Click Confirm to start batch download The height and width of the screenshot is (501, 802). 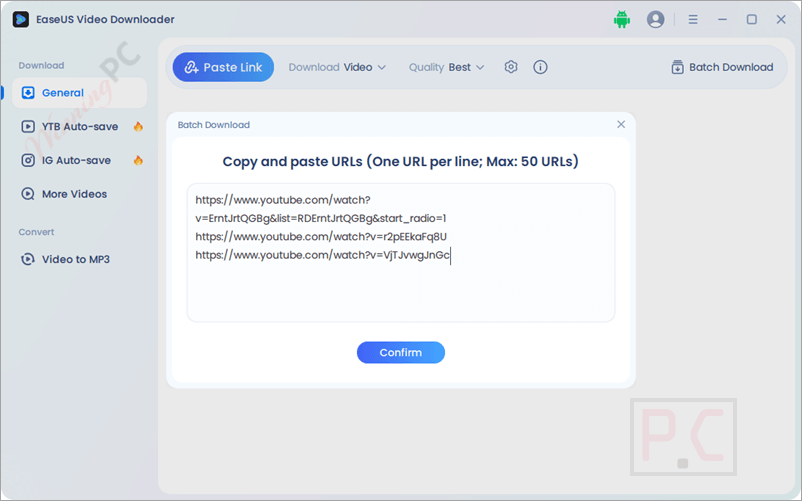coord(400,352)
